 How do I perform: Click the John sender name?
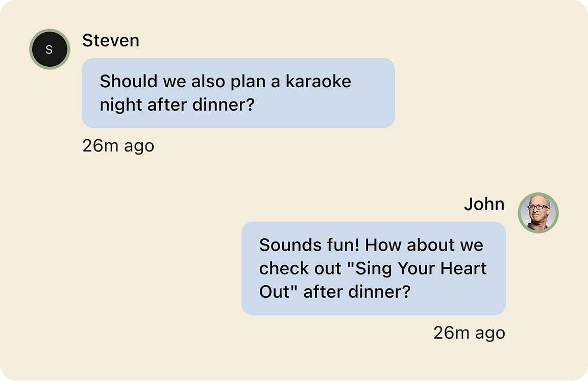(484, 205)
